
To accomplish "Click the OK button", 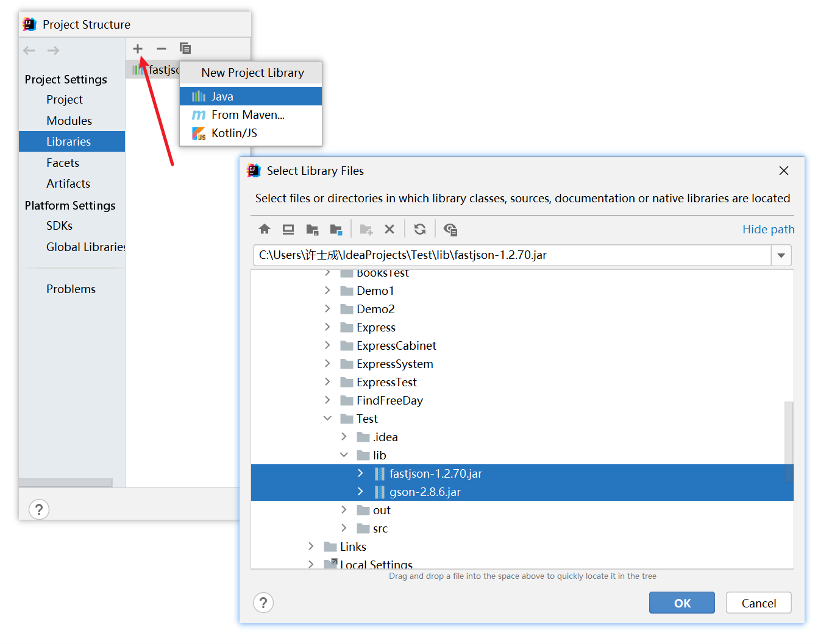I will pos(682,603).
